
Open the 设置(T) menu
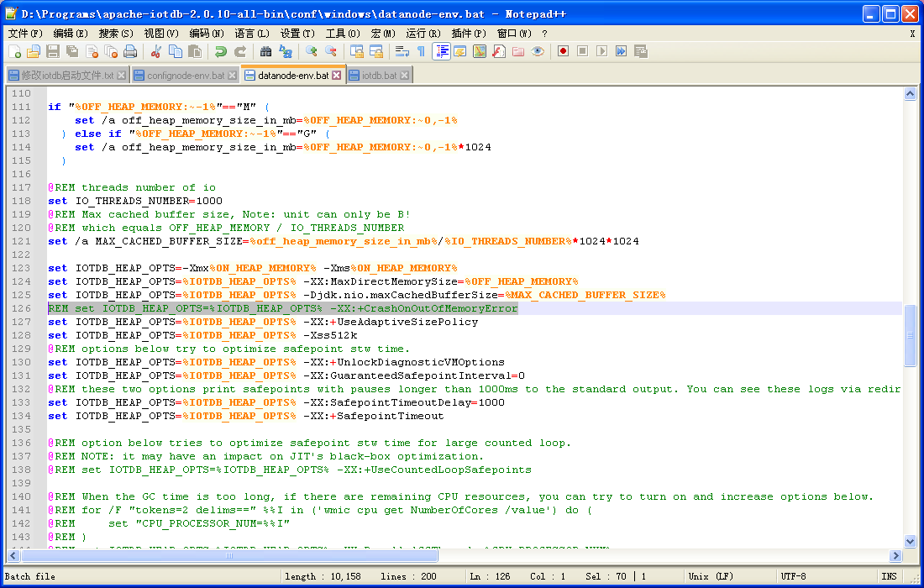click(297, 34)
